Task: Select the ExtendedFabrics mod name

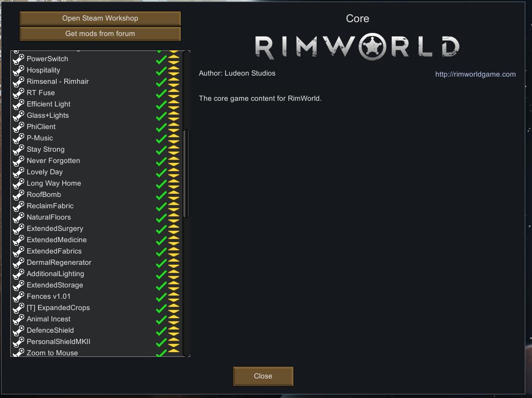Action: (54, 251)
